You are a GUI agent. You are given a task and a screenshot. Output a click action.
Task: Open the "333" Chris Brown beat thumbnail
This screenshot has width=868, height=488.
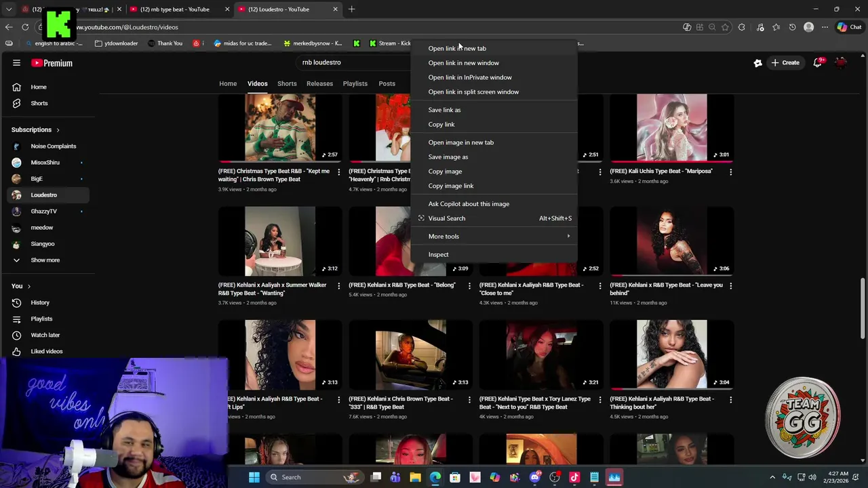[411, 354]
